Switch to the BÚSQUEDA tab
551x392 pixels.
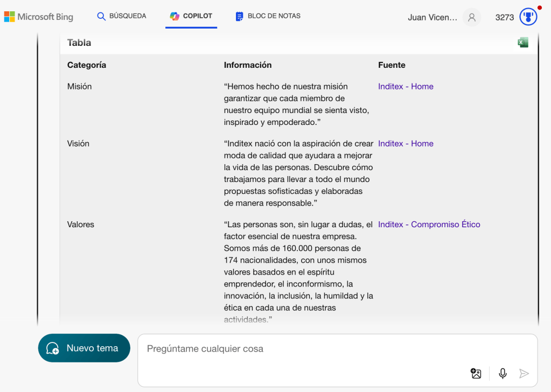[x=122, y=16]
